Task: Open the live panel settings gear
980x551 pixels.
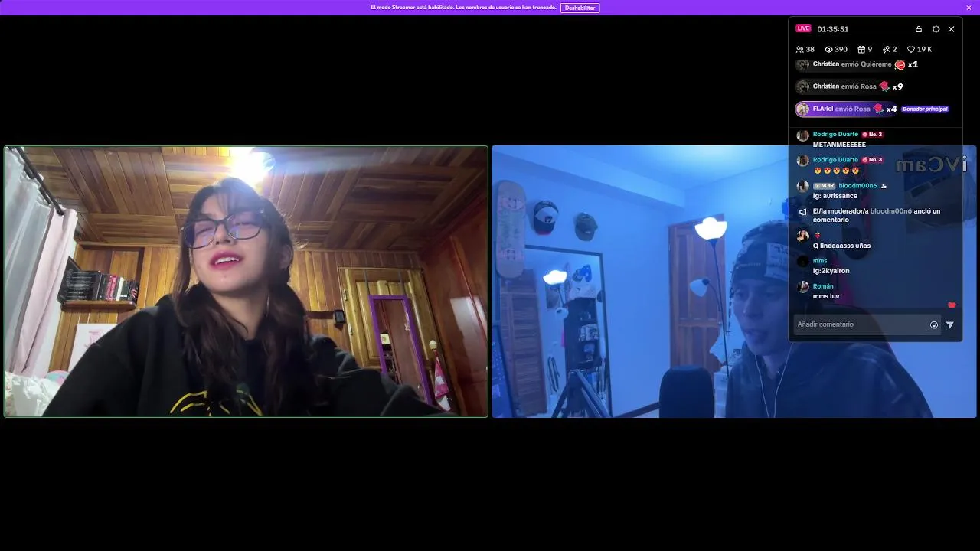Action: pyautogui.click(x=936, y=29)
